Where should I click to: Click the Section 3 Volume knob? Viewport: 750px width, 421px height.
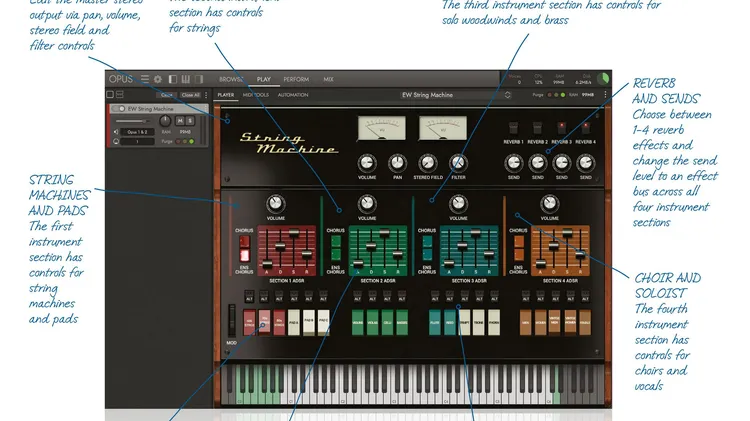coord(458,204)
